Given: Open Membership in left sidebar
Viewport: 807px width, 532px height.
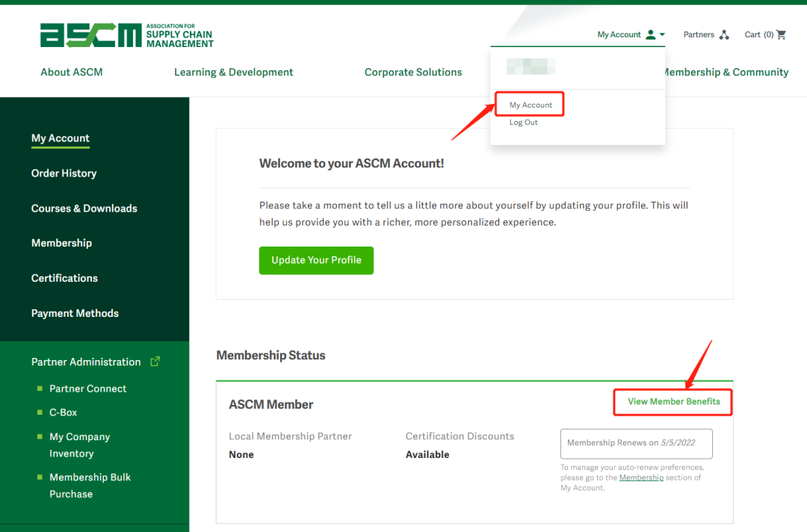Looking at the screenshot, I should tap(62, 243).
